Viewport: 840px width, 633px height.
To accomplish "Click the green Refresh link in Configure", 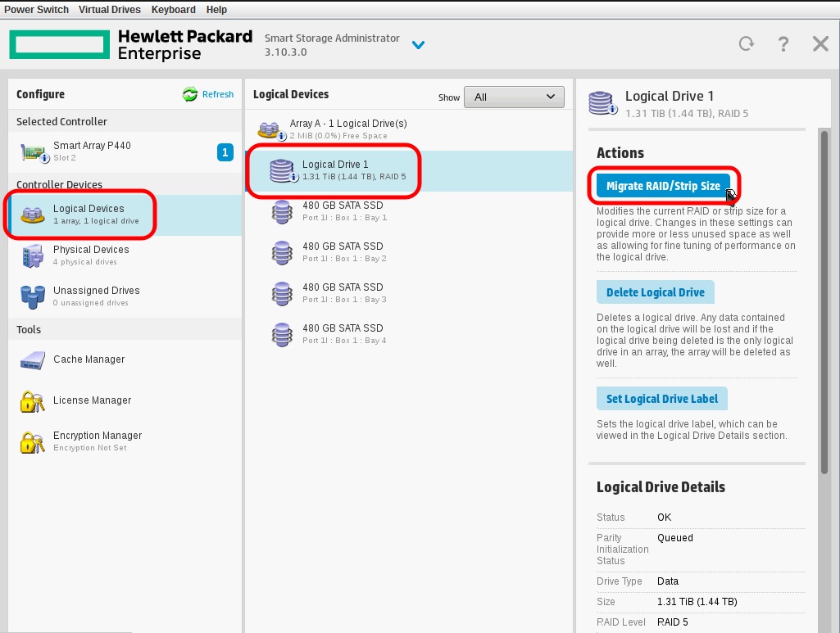I will coord(208,94).
